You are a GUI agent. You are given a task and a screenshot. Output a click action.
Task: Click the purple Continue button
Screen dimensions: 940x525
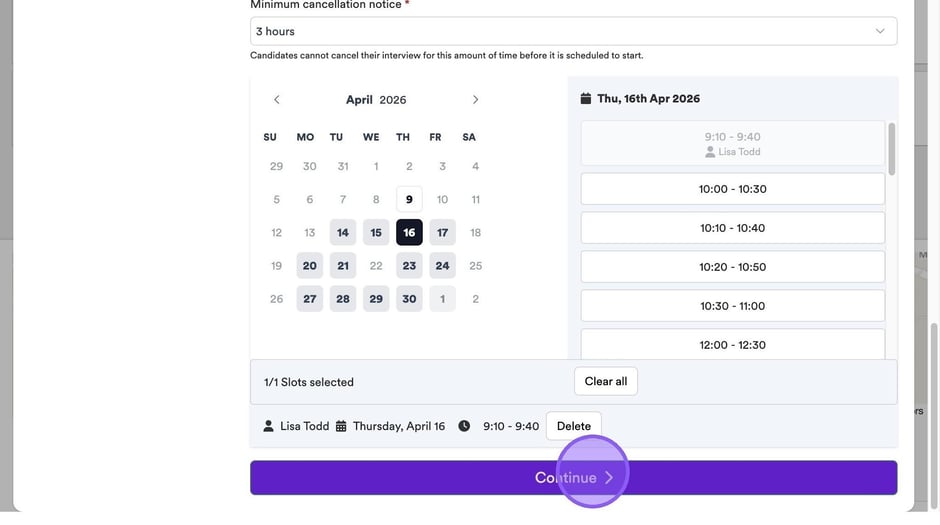(573, 478)
